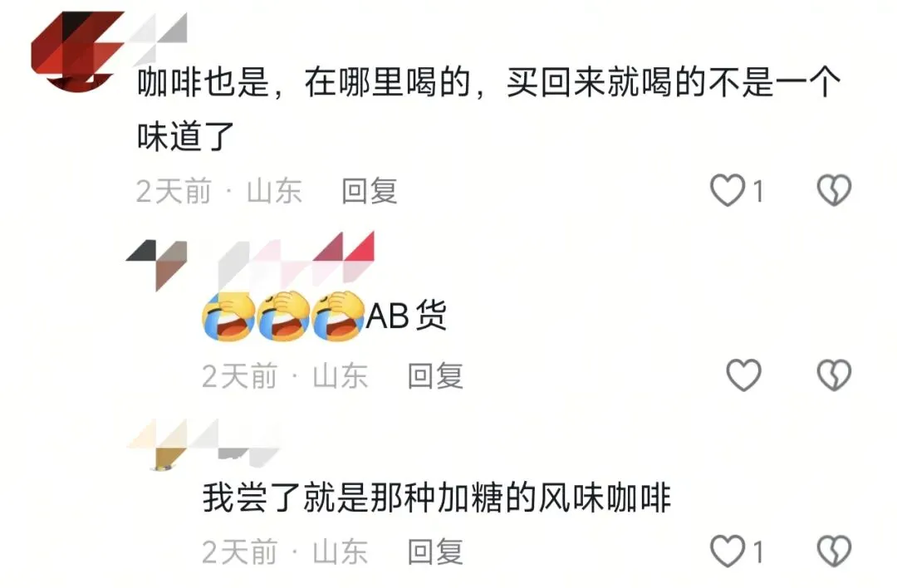Reply to the top coffee comment via 回复
897x588 pixels.
coord(369,190)
